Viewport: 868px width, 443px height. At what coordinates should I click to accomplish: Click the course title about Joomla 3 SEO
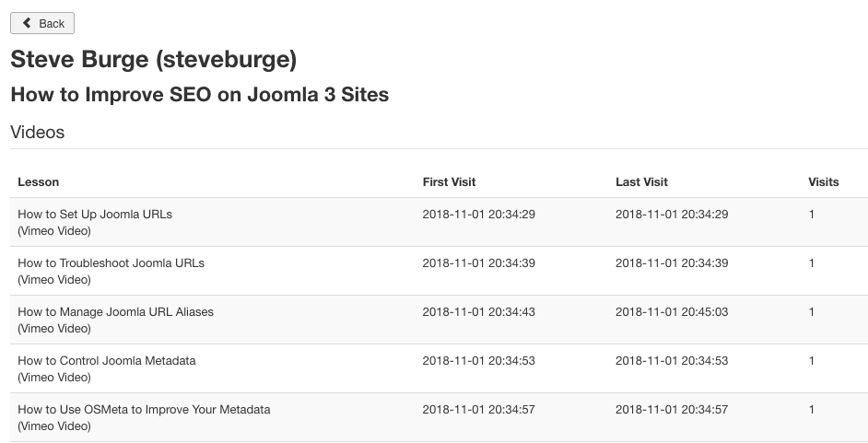pos(199,94)
